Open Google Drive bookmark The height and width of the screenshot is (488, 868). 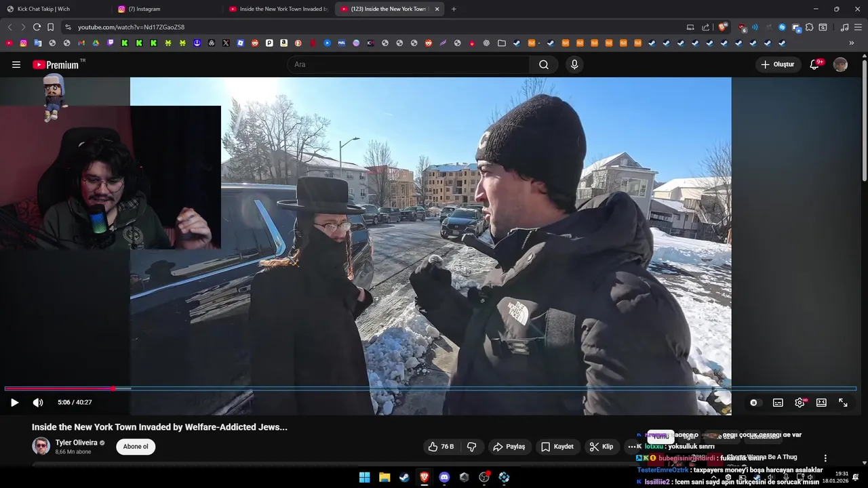(96, 43)
